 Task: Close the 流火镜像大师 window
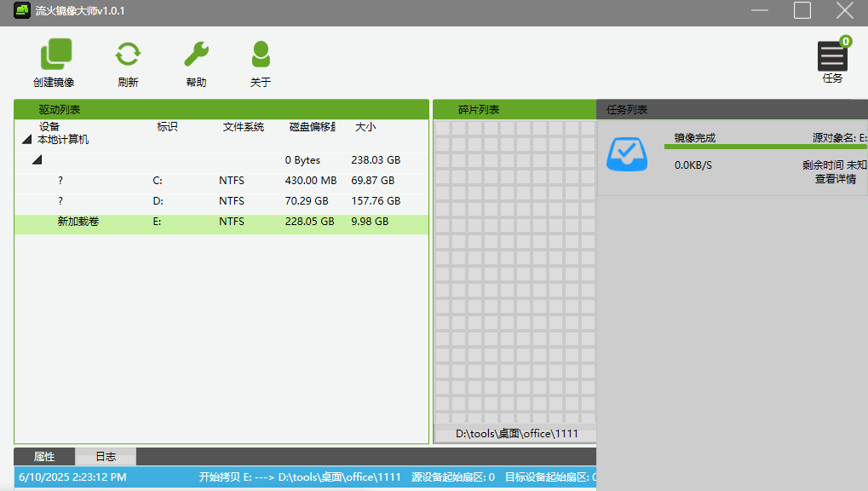point(845,10)
